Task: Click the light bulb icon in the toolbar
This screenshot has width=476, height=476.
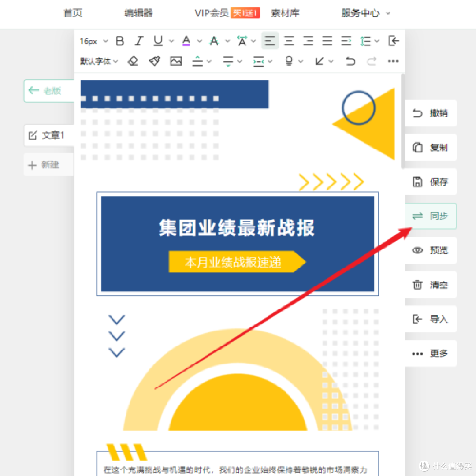Action: coord(289,61)
